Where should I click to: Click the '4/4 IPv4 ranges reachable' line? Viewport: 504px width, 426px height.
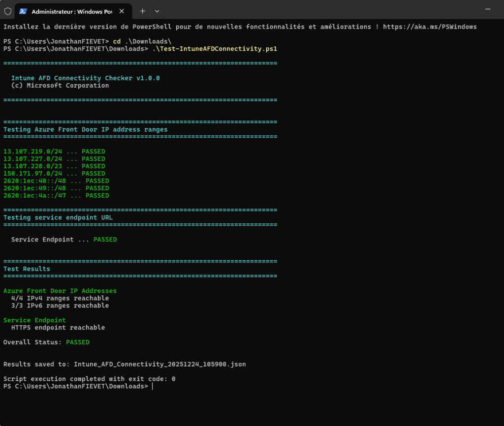[60, 298]
